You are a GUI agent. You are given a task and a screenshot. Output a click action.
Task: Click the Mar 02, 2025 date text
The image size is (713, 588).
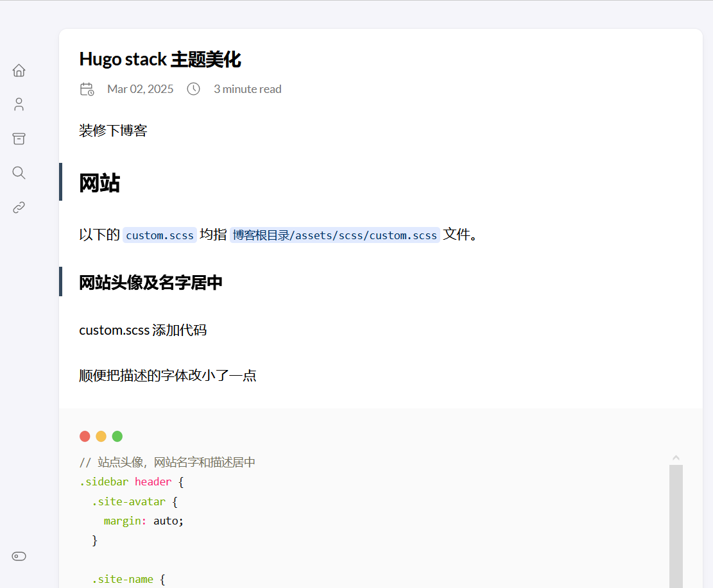(x=140, y=89)
